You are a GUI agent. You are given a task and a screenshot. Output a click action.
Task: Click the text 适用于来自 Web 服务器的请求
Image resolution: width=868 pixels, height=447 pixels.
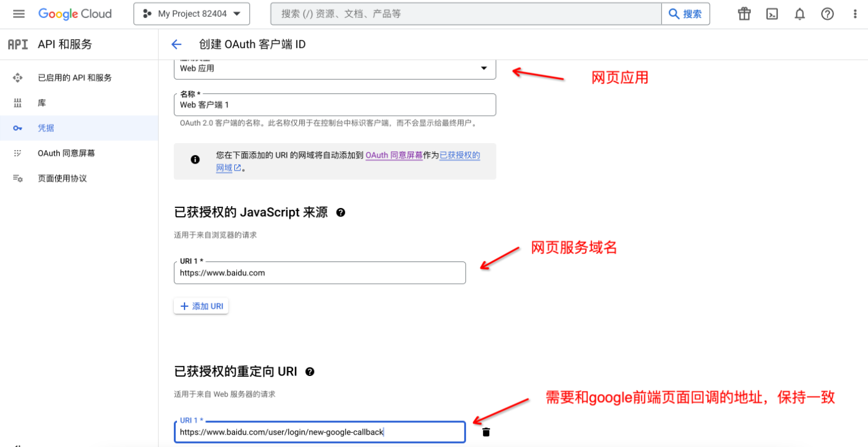tap(224, 394)
